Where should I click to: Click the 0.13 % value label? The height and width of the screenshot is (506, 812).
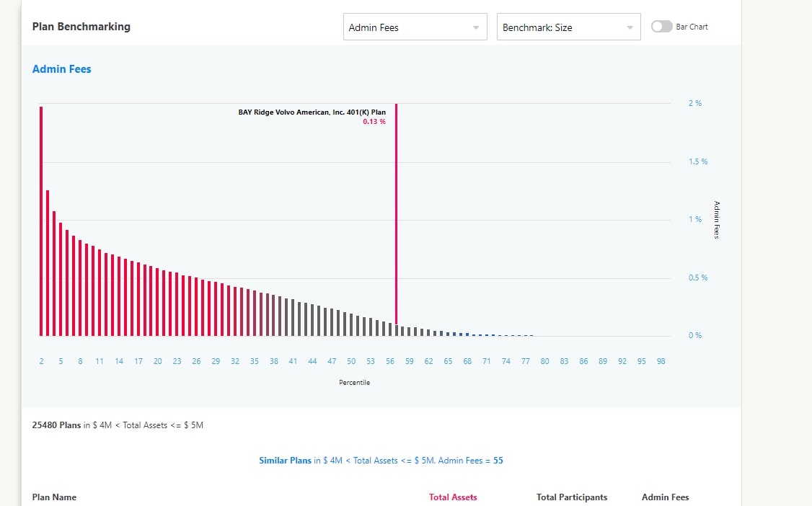(374, 122)
